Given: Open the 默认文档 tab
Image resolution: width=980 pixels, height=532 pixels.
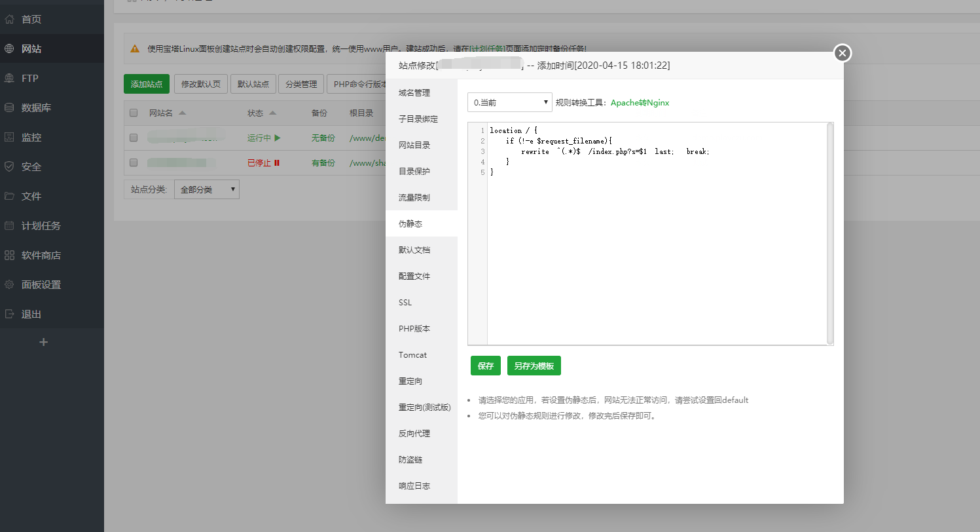Looking at the screenshot, I should pos(422,250).
